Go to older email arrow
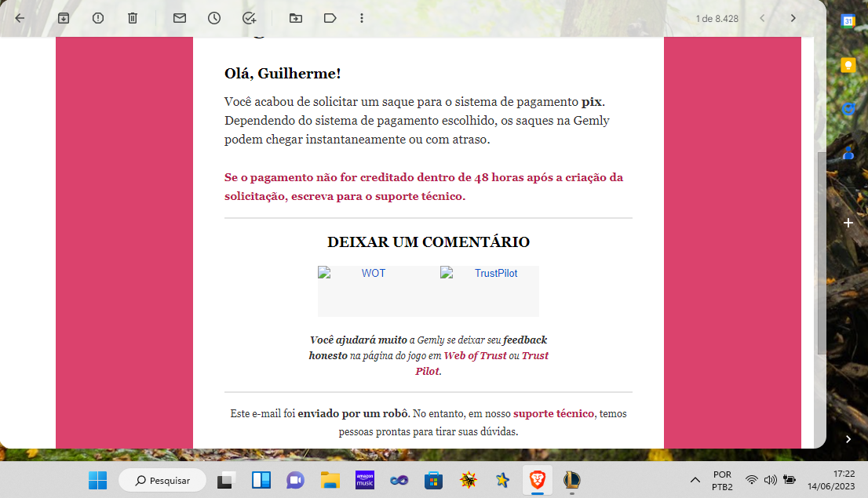Viewport: 868px width, 498px height. (x=793, y=18)
